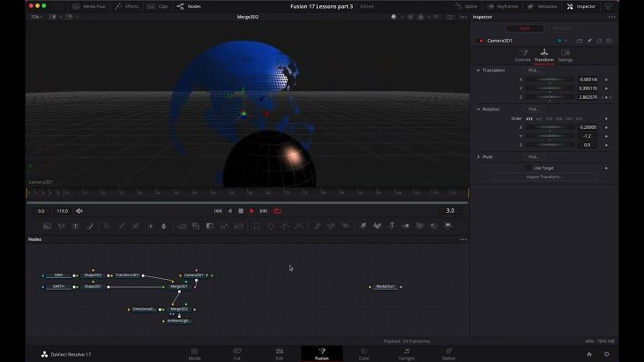Select the Camera3D1 node
Image resolution: width=644 pixels, height=362 pixels.
click(194, 275)
